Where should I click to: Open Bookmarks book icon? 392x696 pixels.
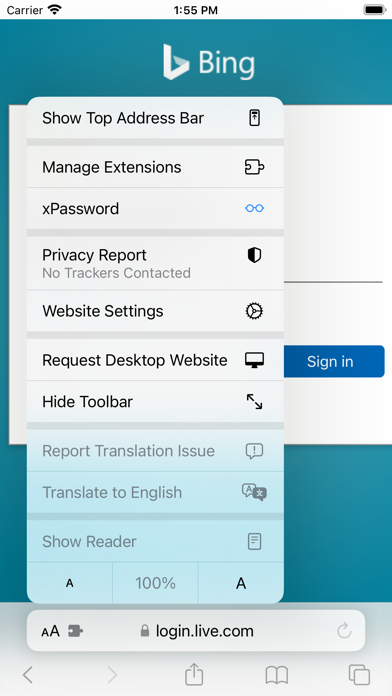(277, 675)
